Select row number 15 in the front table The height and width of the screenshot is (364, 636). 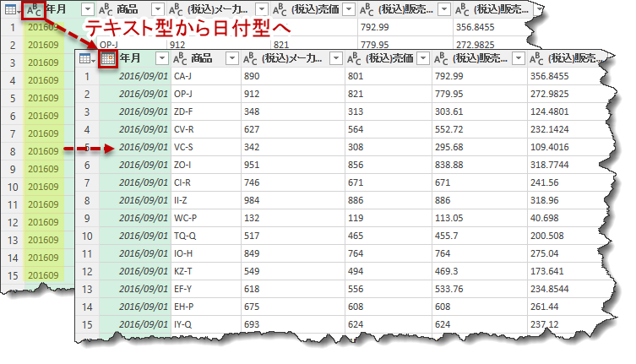click(87, 325)
